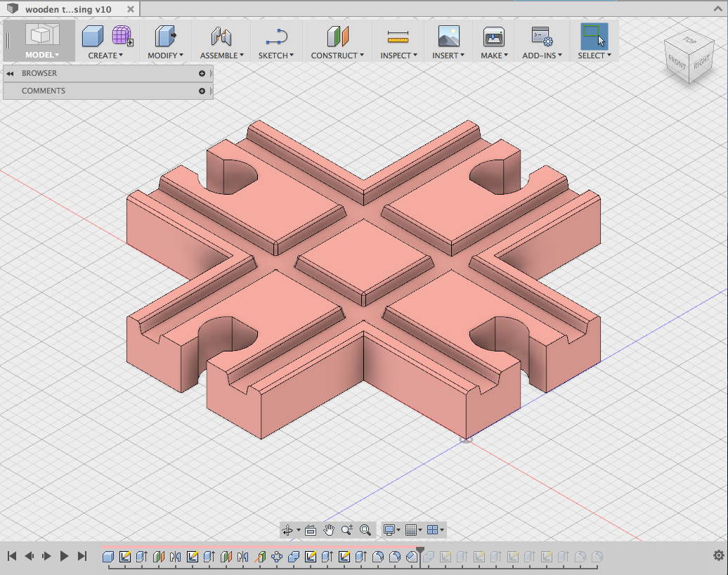This screenshot has width=728, height=575.
Task: Click the FRONT face of ViewCube
Action: (677, 62)
